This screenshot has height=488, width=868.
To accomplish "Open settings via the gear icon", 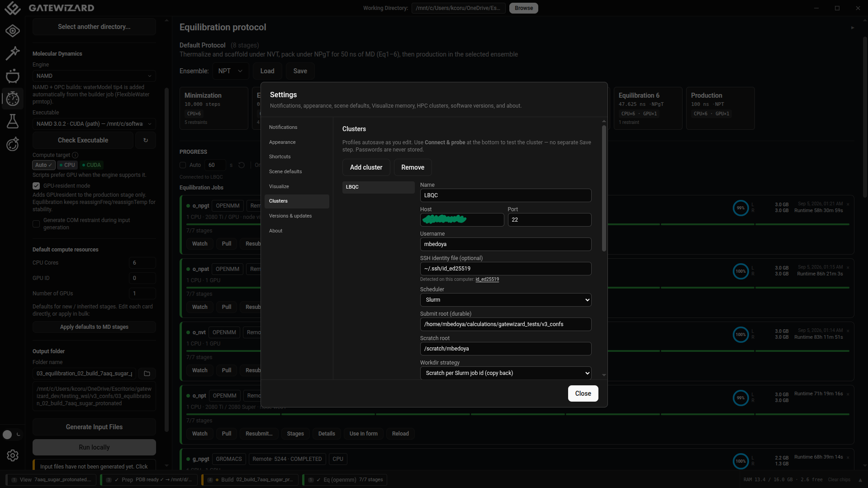I will 13,455.
